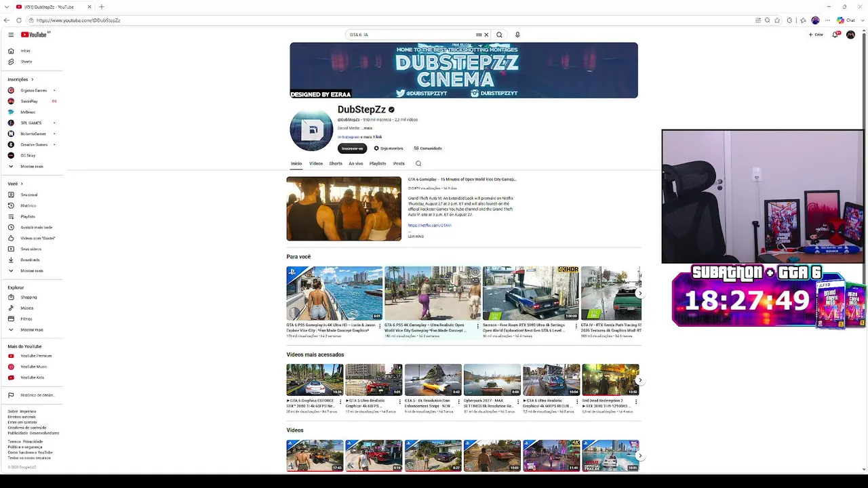Viewport: 868px width, 488px height.
Task: Open the featured GTA 6 Gameplay video thumbnail
Action: tap(344, 209)
